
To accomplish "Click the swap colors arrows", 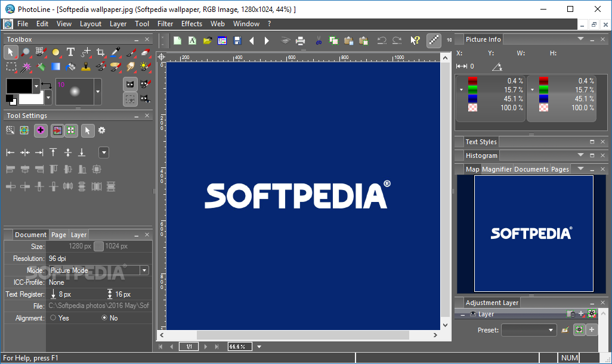I will click(47, 85).
